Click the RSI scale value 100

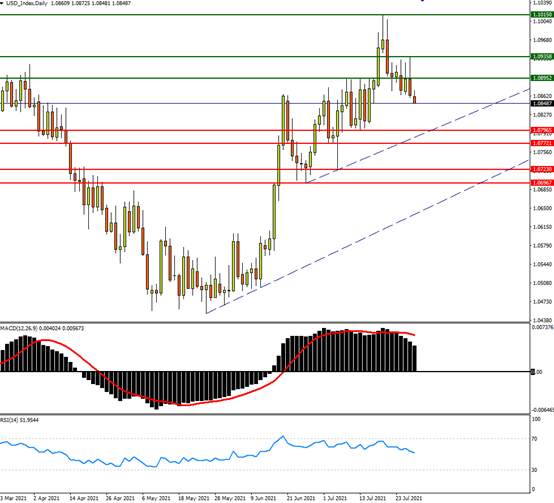536,419
